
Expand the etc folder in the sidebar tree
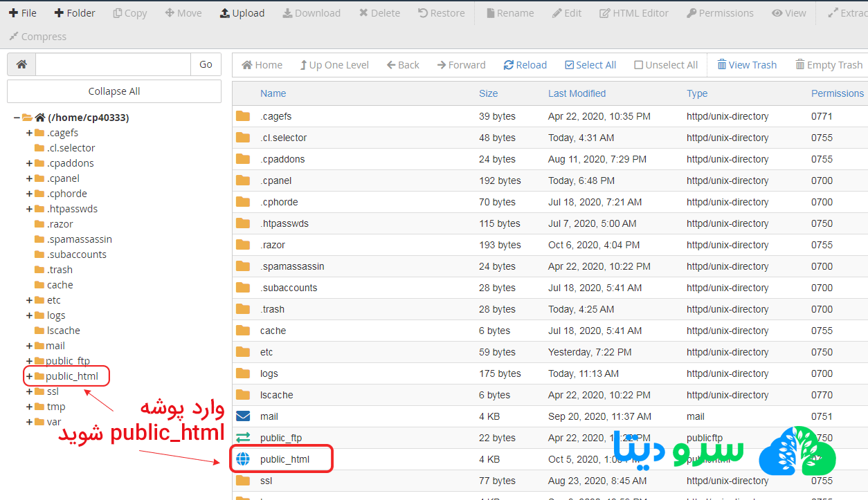tap(28, 299)
